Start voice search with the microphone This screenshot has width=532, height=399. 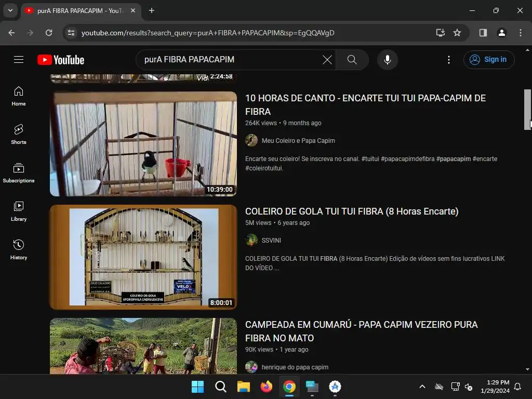(x=387, y=60)
